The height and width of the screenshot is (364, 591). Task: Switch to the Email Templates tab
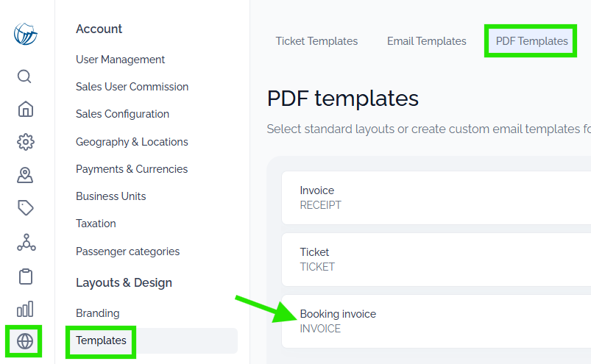tap(427, 41)
